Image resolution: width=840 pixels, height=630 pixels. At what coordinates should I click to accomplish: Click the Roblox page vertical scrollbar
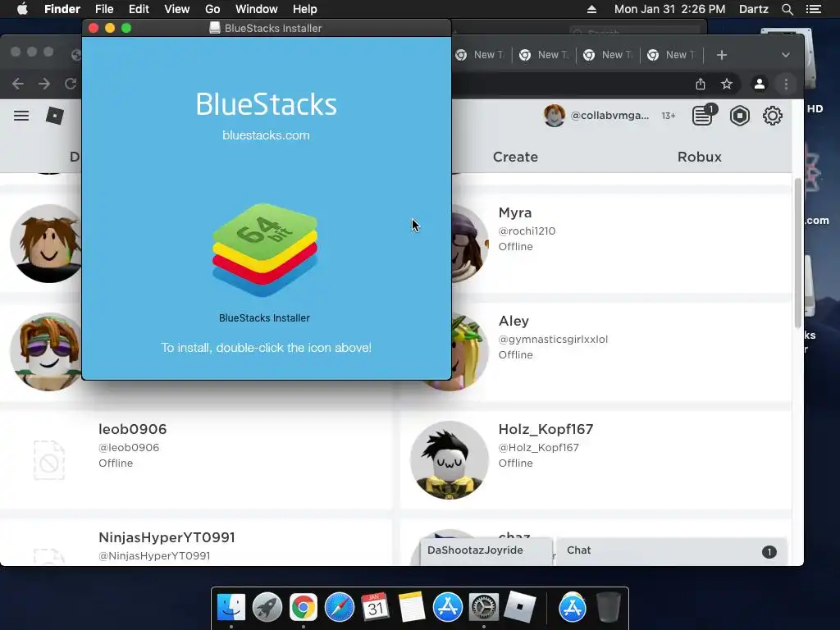point(797,252)
